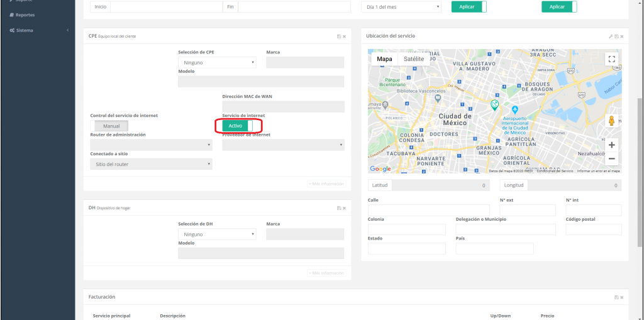This screenshot has width=644, height=320.
Task: Click the Street View pegman icon
Action: coord(611,121)
